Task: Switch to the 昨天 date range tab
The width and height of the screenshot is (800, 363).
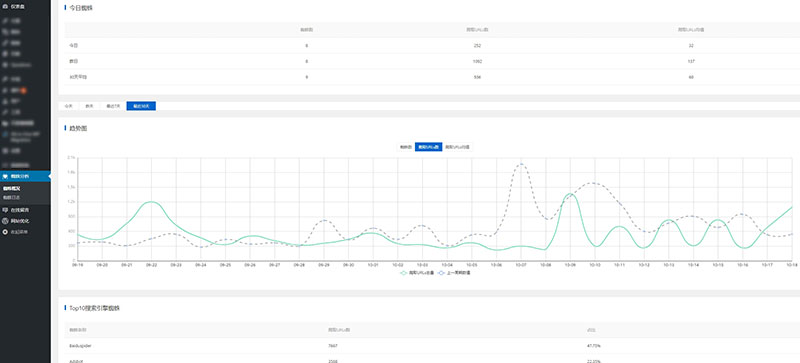Action: [89, 106]
